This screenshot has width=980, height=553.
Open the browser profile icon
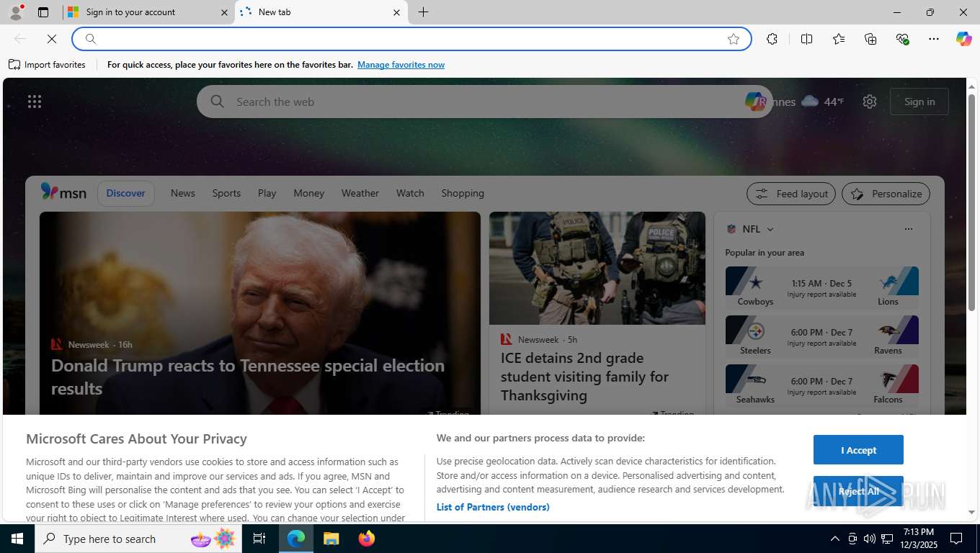pyautogui.click(x=16, y=12)
